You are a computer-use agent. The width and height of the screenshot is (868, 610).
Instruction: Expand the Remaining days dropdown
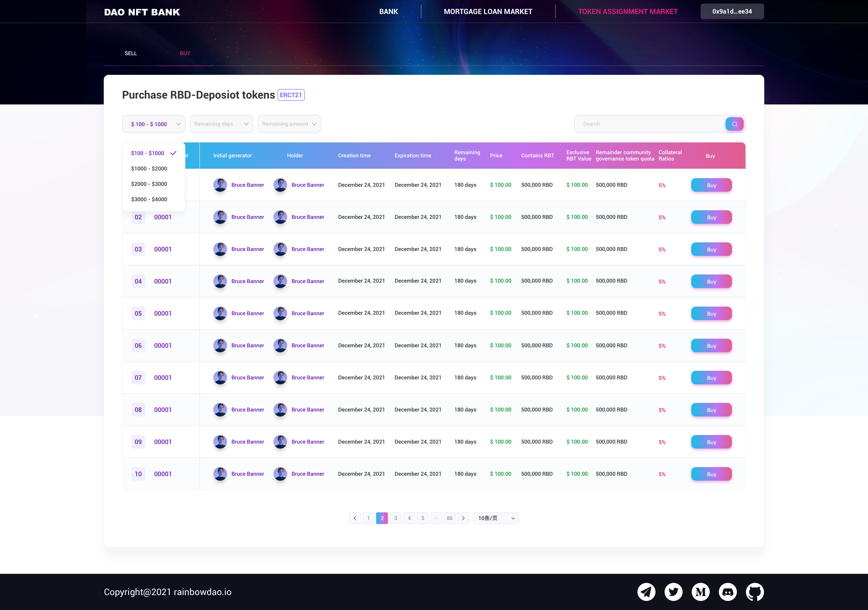[x=221, y=124]
